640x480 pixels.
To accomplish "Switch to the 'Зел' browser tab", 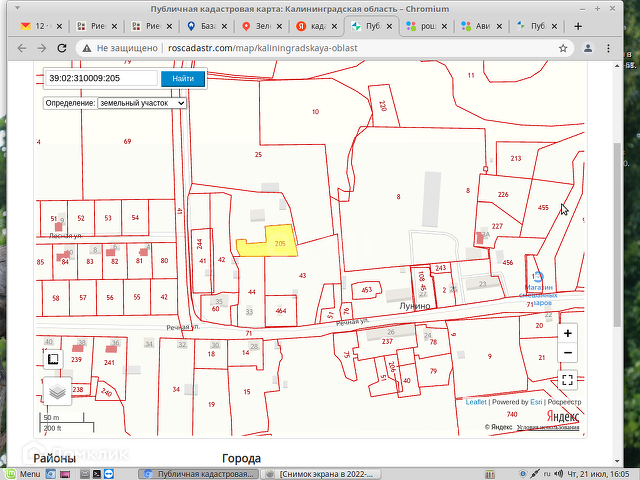I will coord(260,25).
